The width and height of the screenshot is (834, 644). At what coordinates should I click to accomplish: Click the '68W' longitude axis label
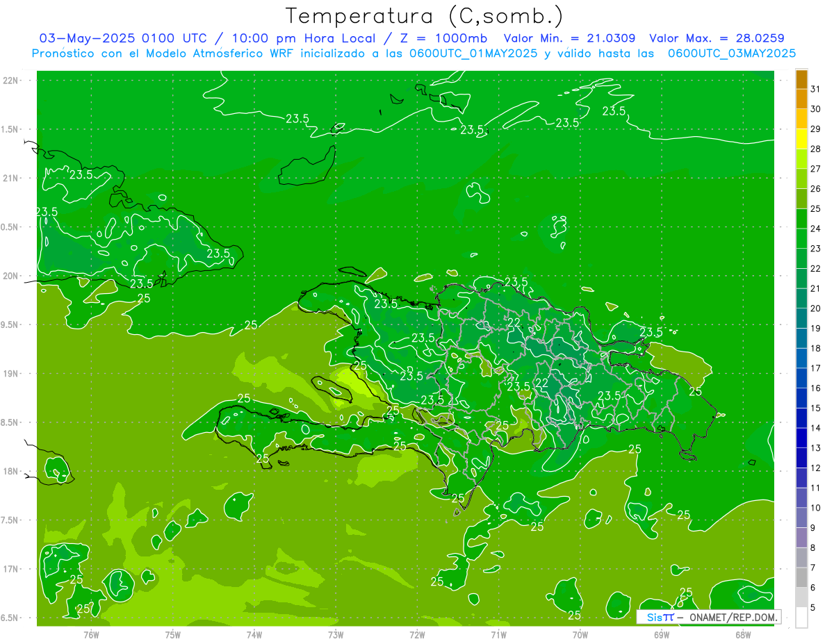coord(743,635)
